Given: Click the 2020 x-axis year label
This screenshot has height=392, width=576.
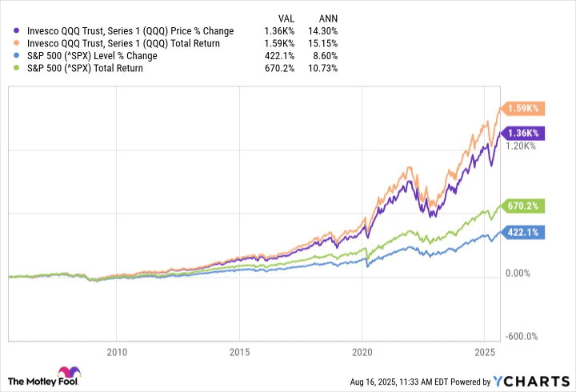Looking at the screenshot, I should pyautogui.click(x=362, y=351).
